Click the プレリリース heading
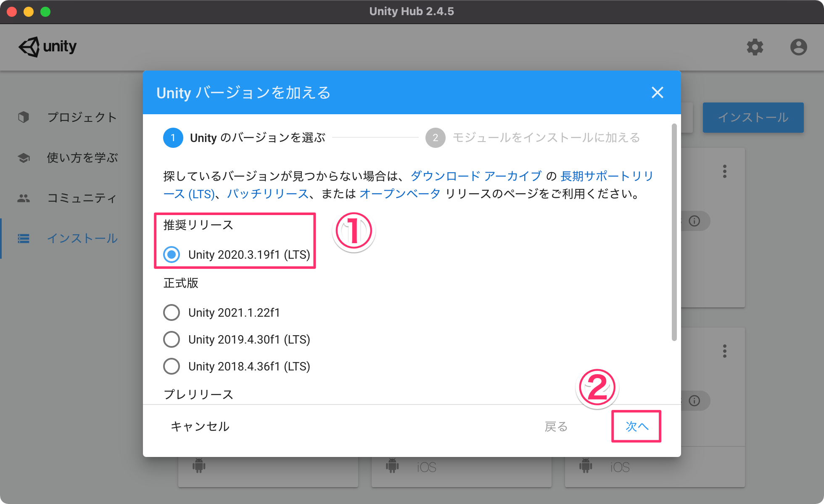 (198, 394)
